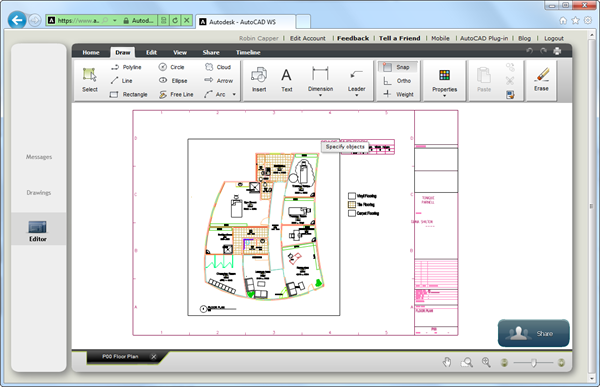Open the AutoCAD Plug-in link
The image size is (600, 387).
coord(484,38)
